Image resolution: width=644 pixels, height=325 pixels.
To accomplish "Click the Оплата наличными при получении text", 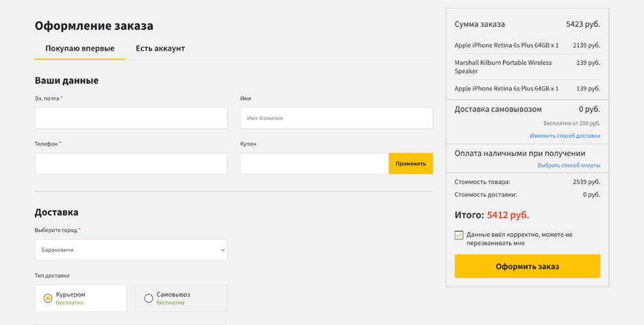I will tap(519, 153).
